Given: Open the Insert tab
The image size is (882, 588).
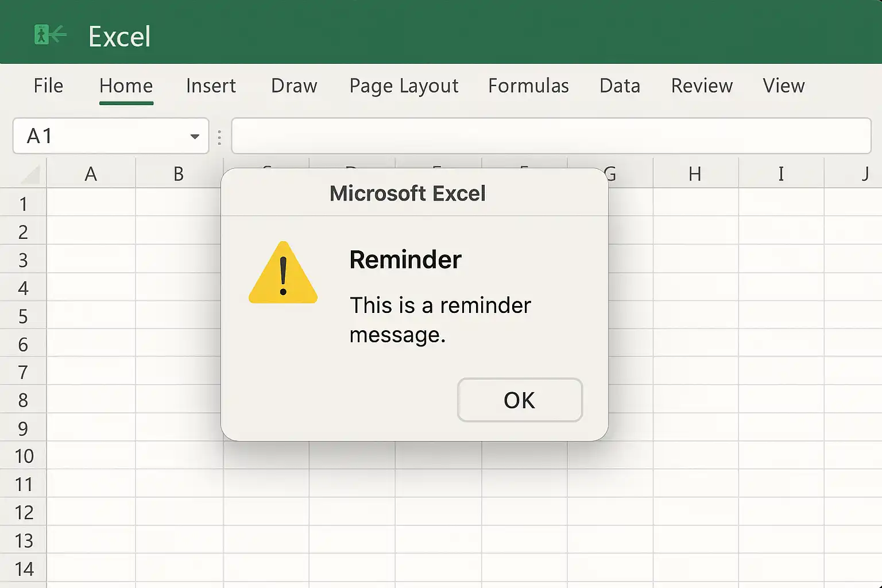Looking at the screenshot, I should [211, 86].
